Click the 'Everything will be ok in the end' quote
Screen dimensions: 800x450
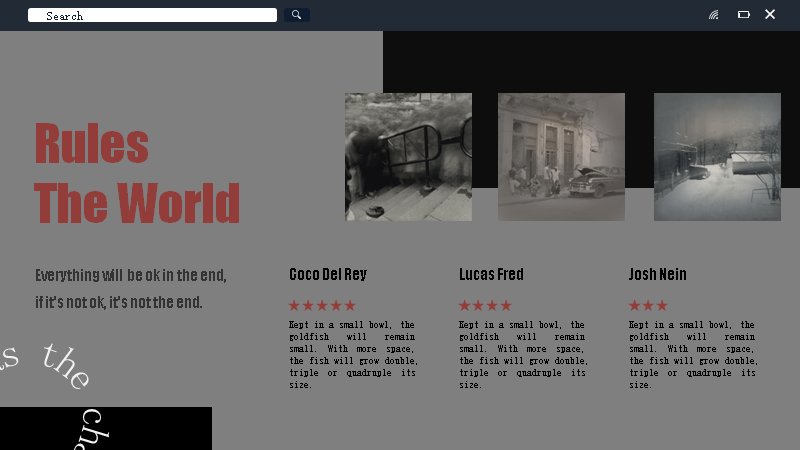[131, 289]
